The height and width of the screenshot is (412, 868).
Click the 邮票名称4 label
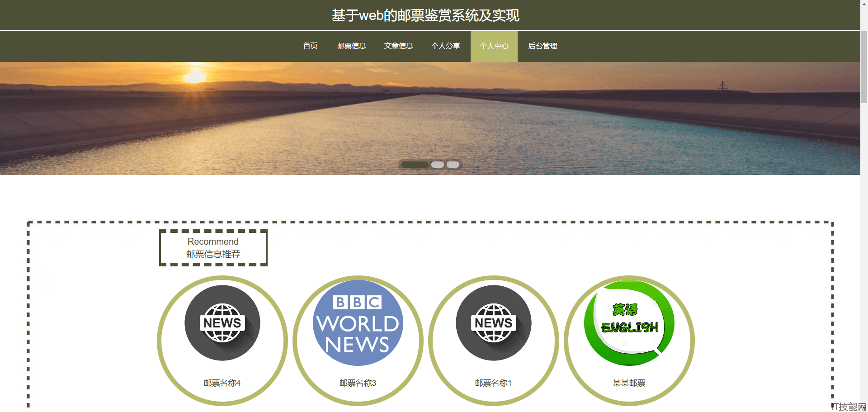point(222,383)
